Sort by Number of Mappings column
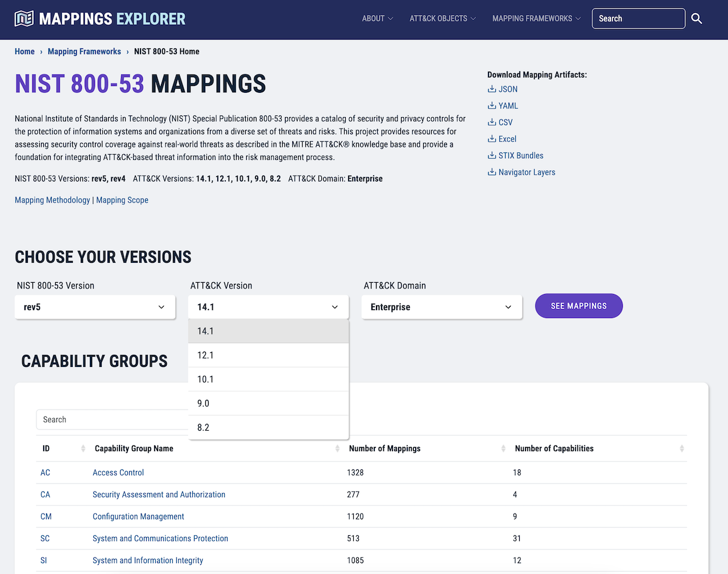Viewport: 728px width, 574px height. (x=503, y=449)
